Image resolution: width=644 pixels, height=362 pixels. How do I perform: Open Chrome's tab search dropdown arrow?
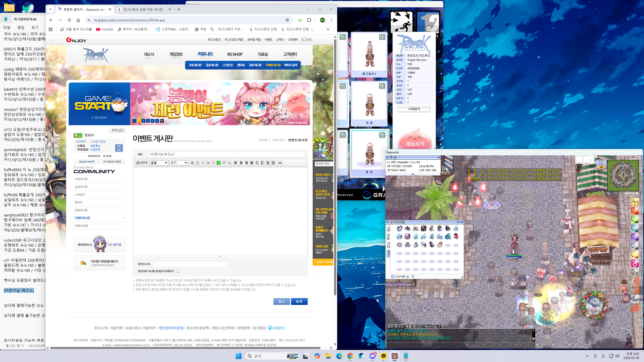51,10
